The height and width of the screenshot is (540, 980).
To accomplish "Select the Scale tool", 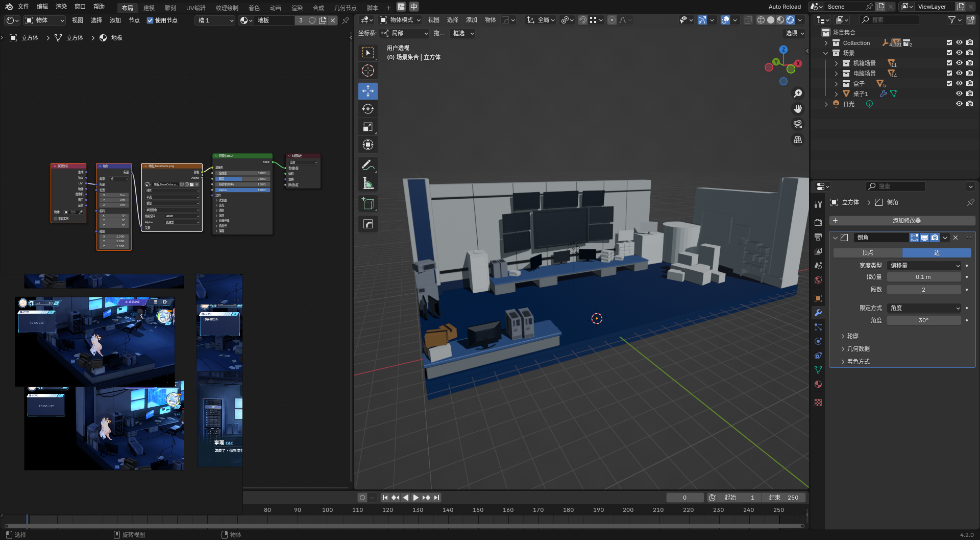I will pyautogui.click(x=367, y=127).
